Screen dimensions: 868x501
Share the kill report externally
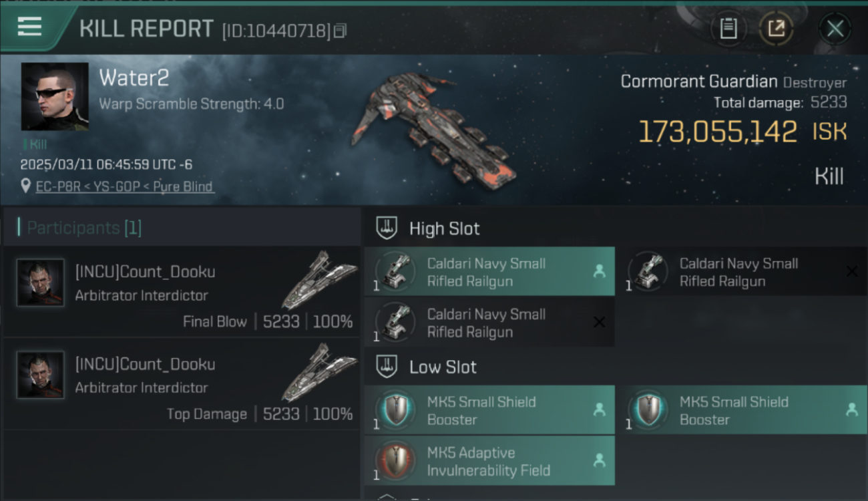tap(776, 29)
